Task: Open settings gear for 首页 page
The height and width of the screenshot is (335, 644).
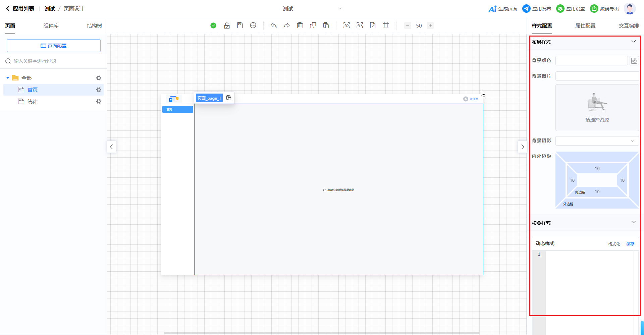Action: tap(99, 90)
